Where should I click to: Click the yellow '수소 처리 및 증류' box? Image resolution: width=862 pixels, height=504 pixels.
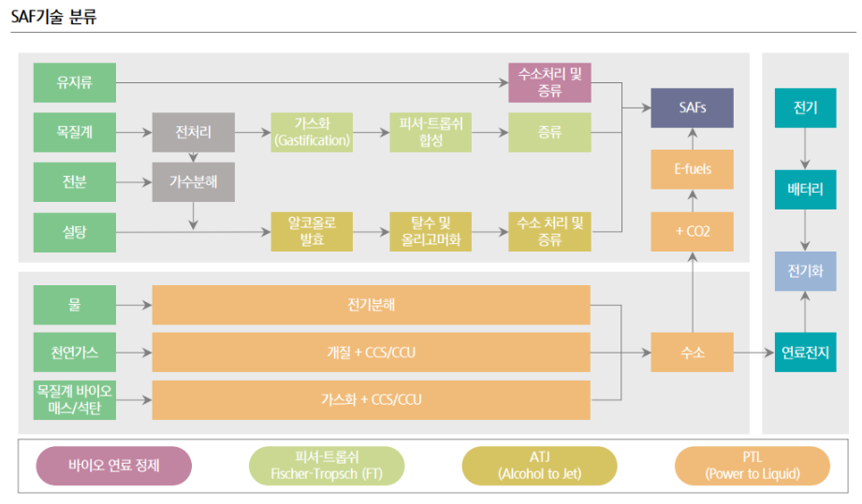coord(549,232)
